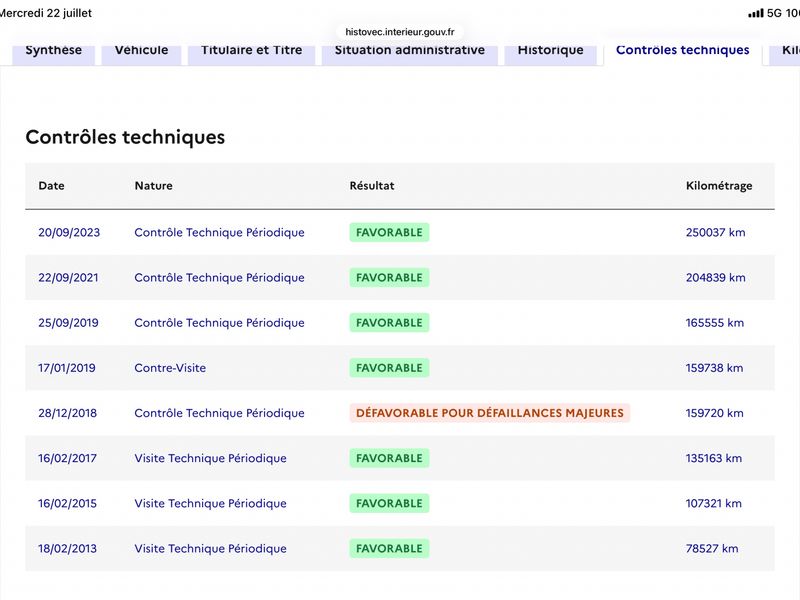The width and height of the screenshot is (800, 600).
Task: Select the mileage 159720 km
Action: [714, 413]
